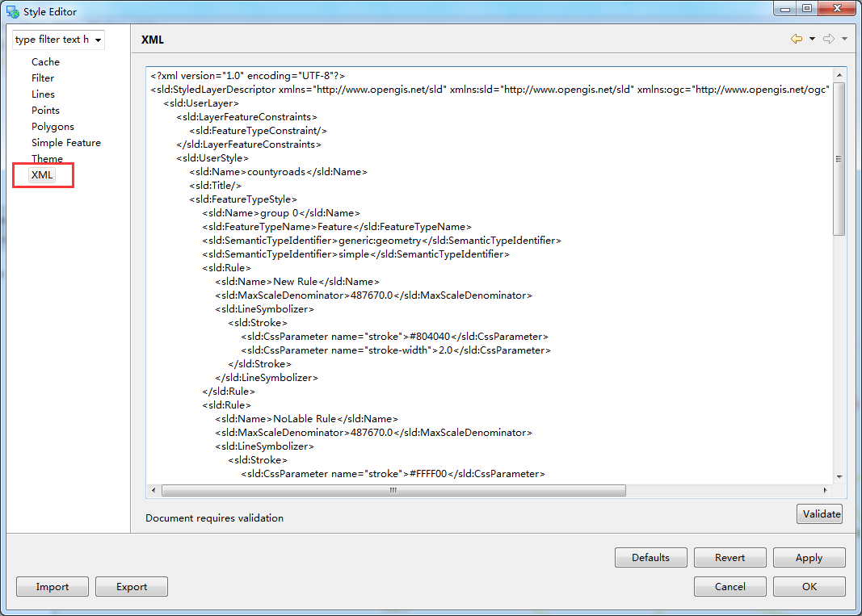Click the vertical scrollbar down arrow

(x=839, y=477)
